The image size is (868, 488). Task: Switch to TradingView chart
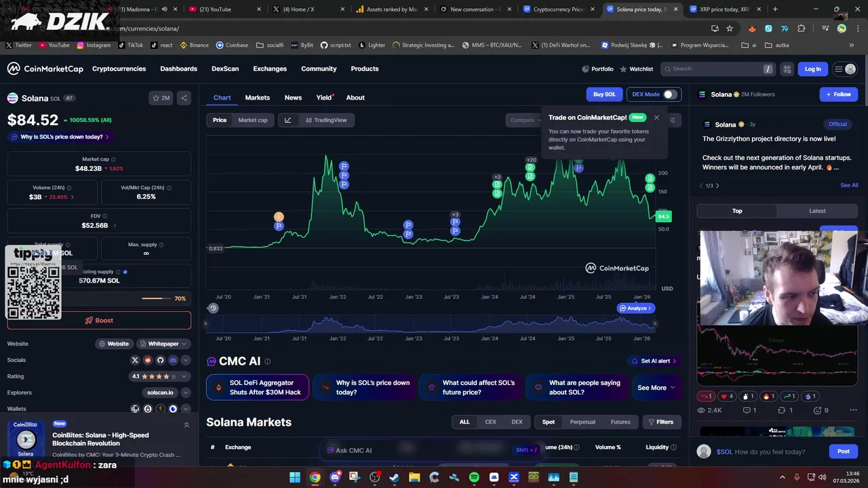tap(325, 120)
